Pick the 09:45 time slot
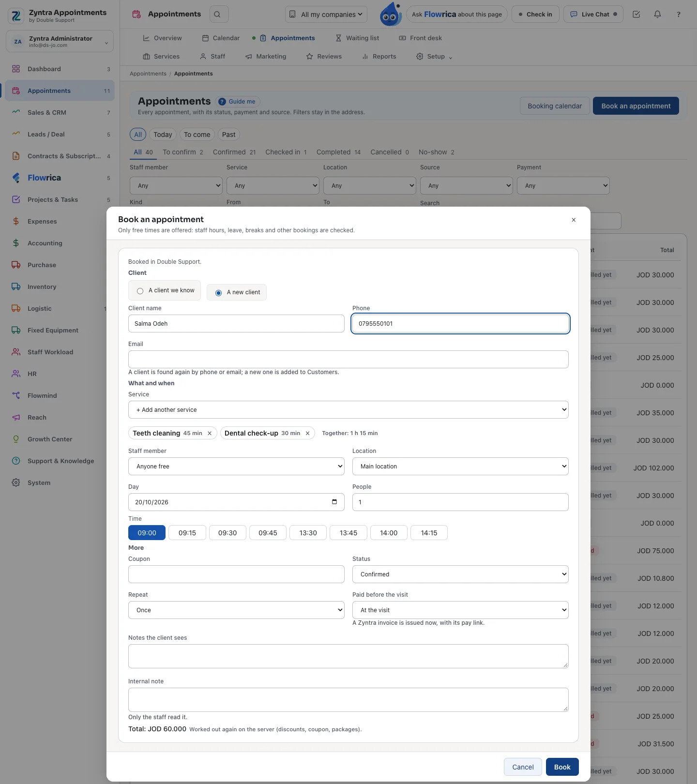 coord(268,533)
